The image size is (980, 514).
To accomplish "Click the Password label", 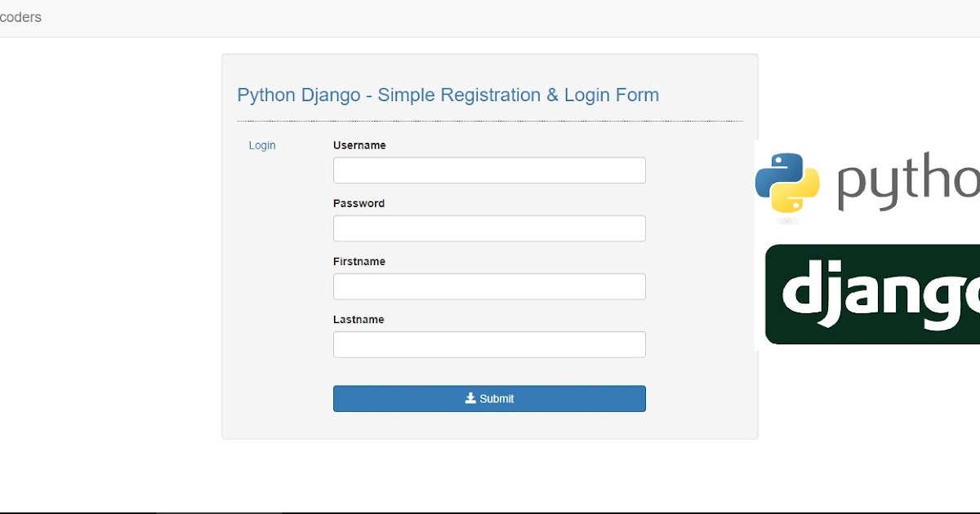I will point(359,203).
